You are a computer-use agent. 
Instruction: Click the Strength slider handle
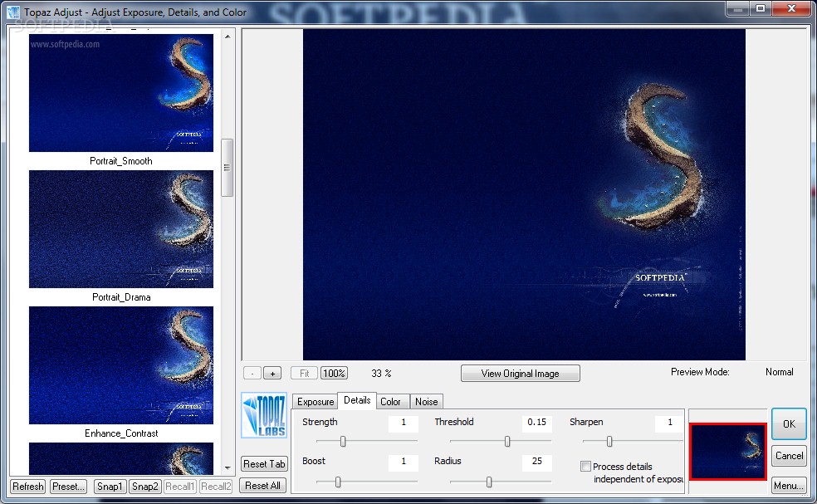343,442
